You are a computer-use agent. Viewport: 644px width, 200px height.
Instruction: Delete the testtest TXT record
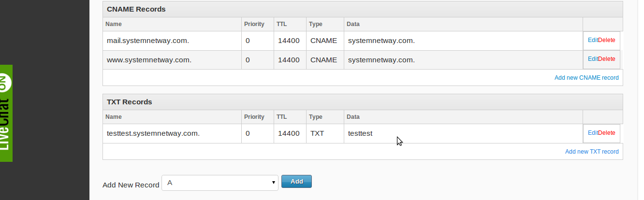point(607,133)
